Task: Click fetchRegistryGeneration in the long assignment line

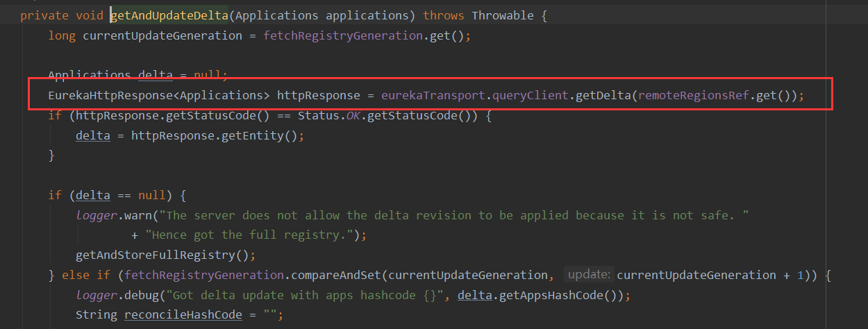Action: point(343,35)
